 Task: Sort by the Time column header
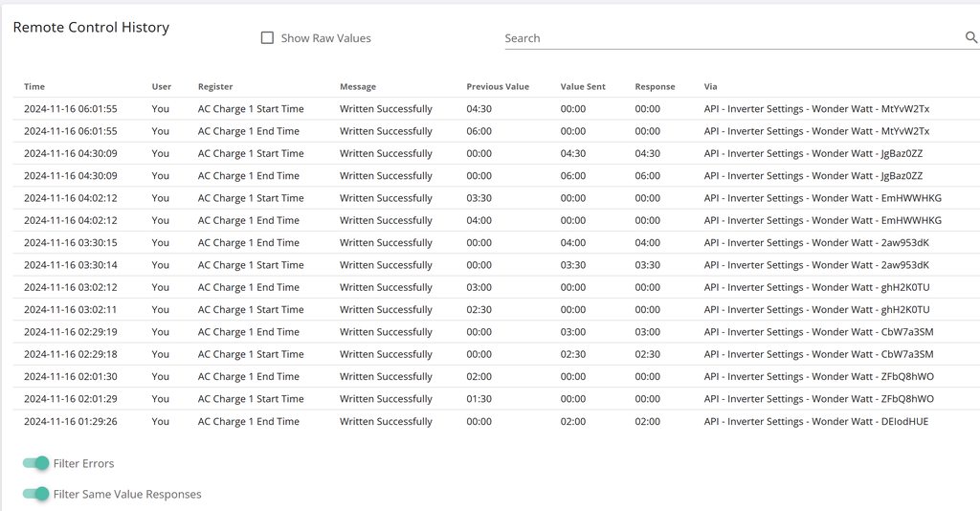(x=34, y=87)
